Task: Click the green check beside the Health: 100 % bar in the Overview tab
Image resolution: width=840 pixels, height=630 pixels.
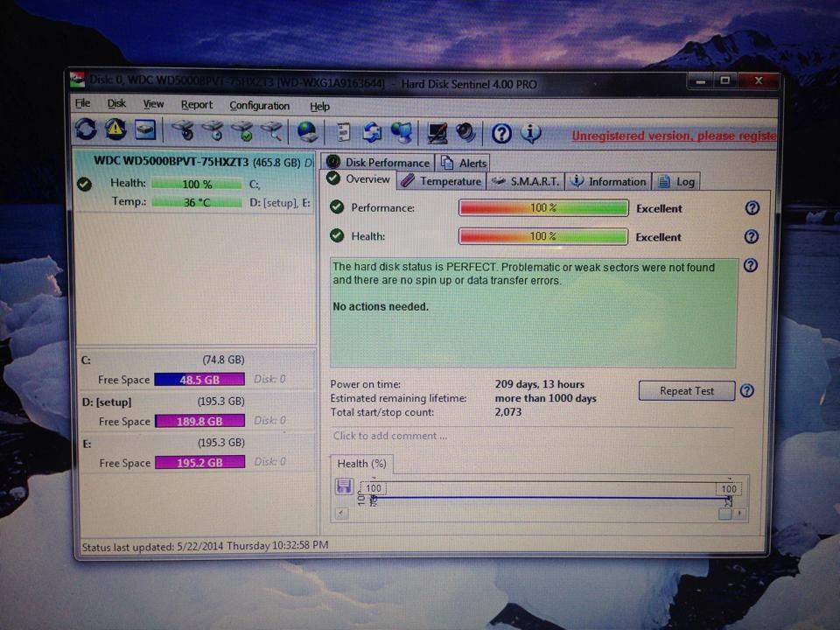Action: click(x=337, y=234)
